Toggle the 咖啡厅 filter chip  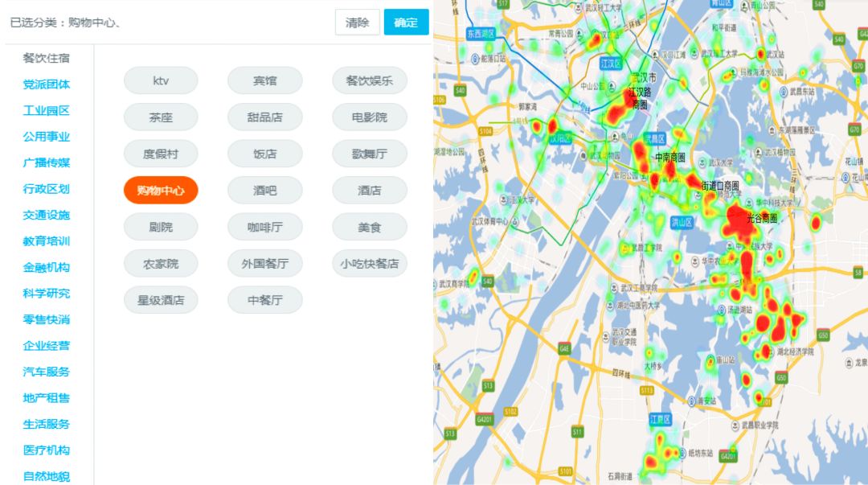pos(264,227)
